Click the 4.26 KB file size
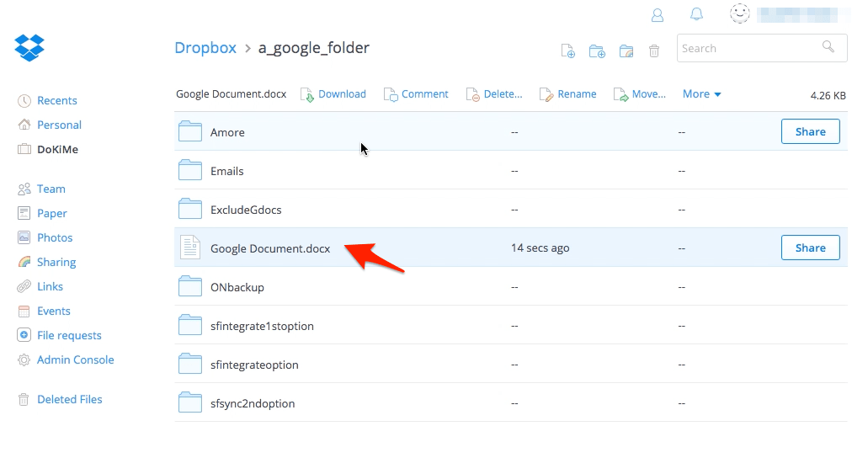This screenshot has width=868, height=458. (x=828, y=96)
